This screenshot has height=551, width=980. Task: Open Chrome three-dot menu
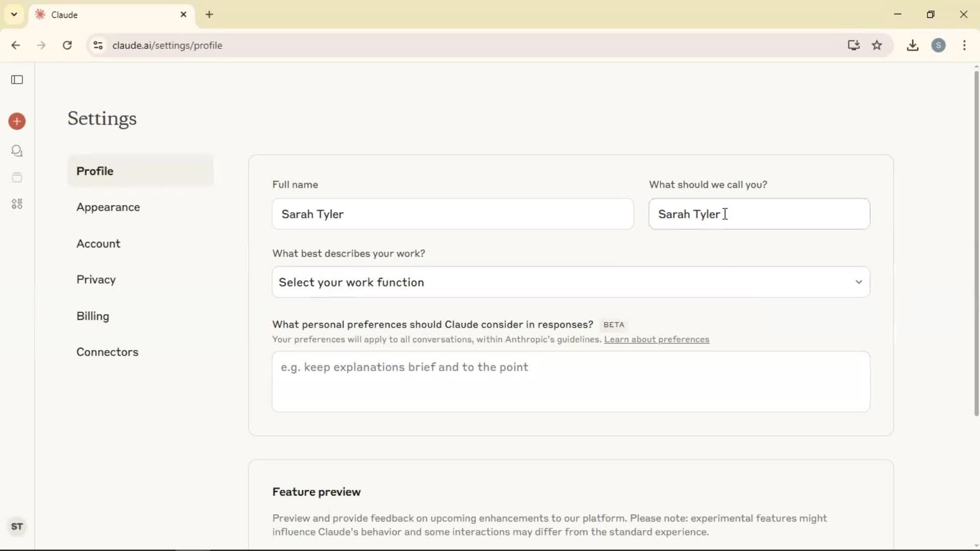tap(964, 45)
